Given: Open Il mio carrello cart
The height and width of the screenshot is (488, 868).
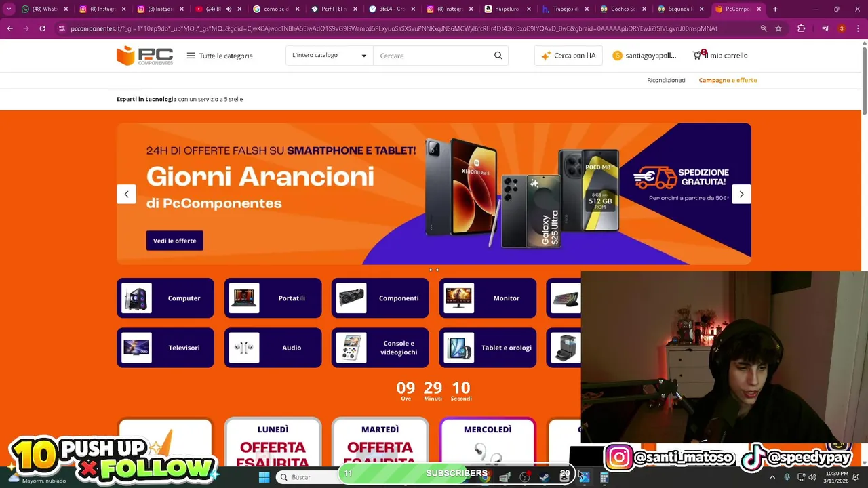Looking at the screenshot, I should coord(719,56).
